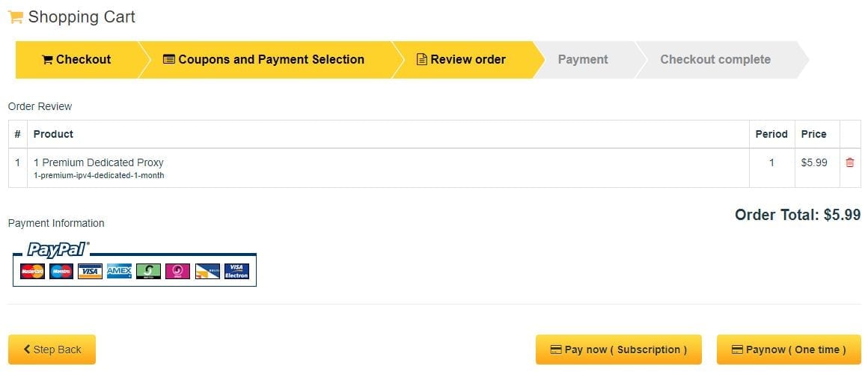Click the PayPal logo
The width and height of the screenshot is (868, 372).
tap(58, 250)
